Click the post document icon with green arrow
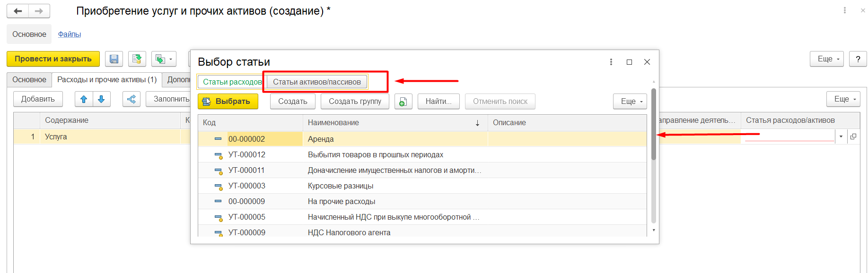The width and height of the screenshot is (868, 273). point(137,59)
